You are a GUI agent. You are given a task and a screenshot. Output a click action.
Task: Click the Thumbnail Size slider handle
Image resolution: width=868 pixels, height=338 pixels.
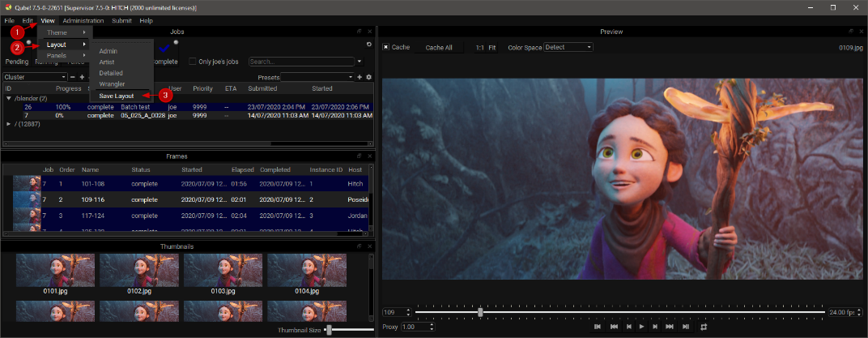coord(329,330)
